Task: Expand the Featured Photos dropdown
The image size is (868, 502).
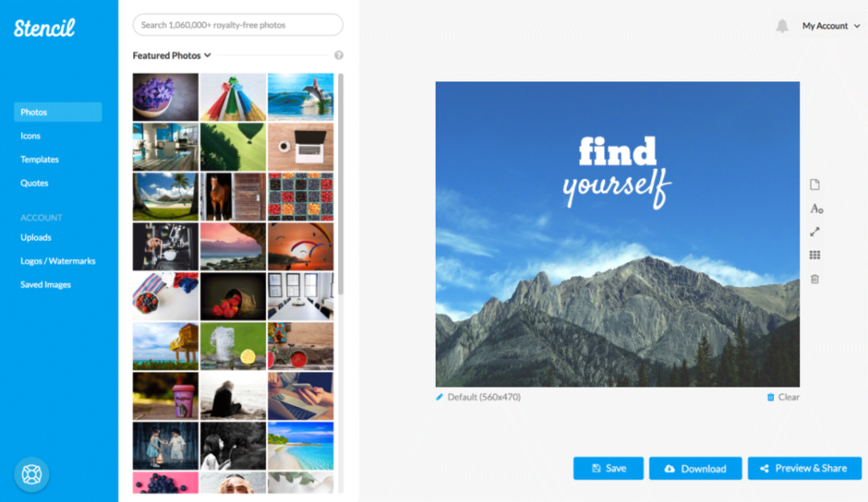Action: (x=171, y=55)
